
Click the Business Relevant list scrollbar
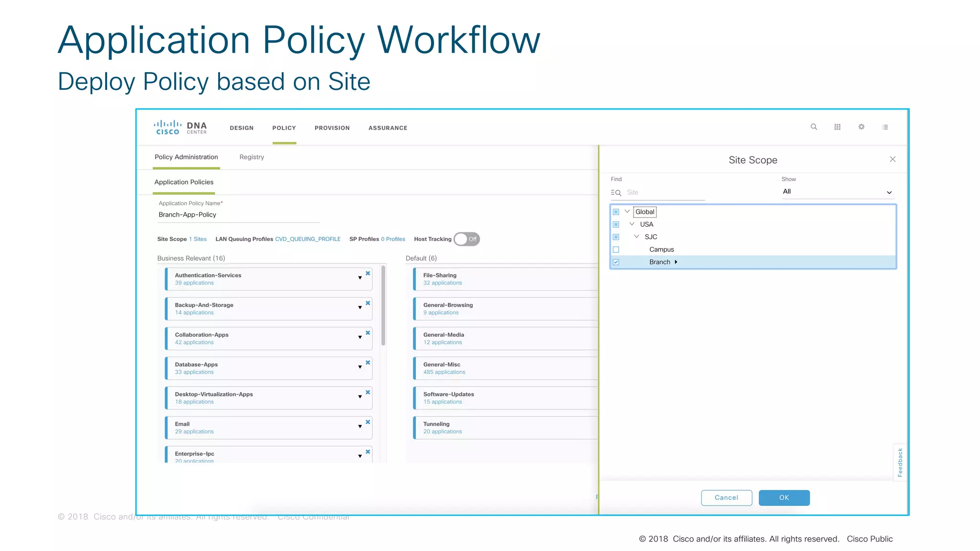[x=383, y=305]
